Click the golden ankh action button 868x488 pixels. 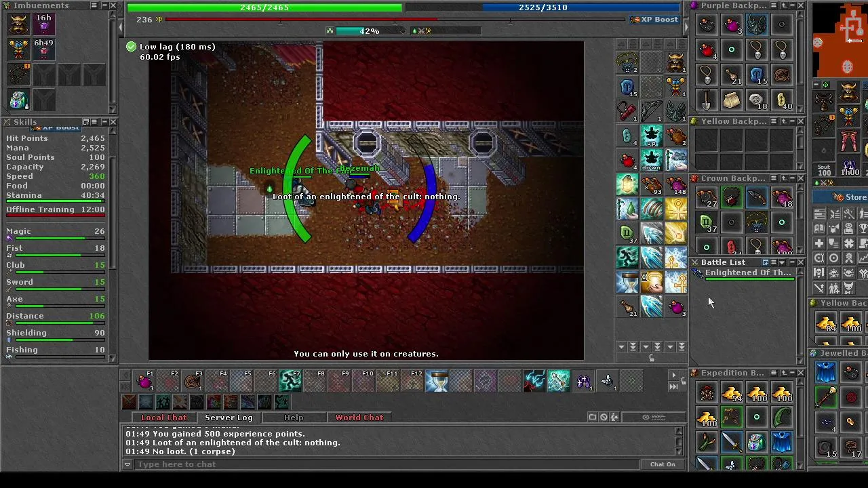pyautogui.click(x=676, y=209)
